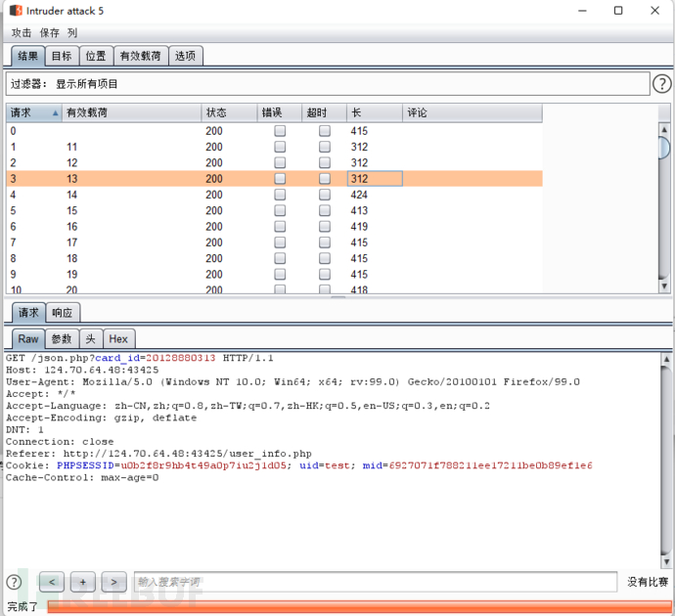Sort by the 请求 column header arrow

click(x=55, y=112)
